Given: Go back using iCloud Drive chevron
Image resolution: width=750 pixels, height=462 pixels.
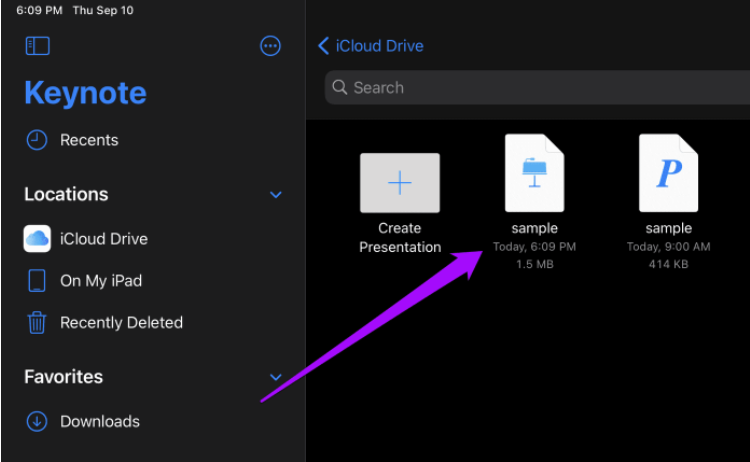Looking at the screenshot, I should [323, 46].
